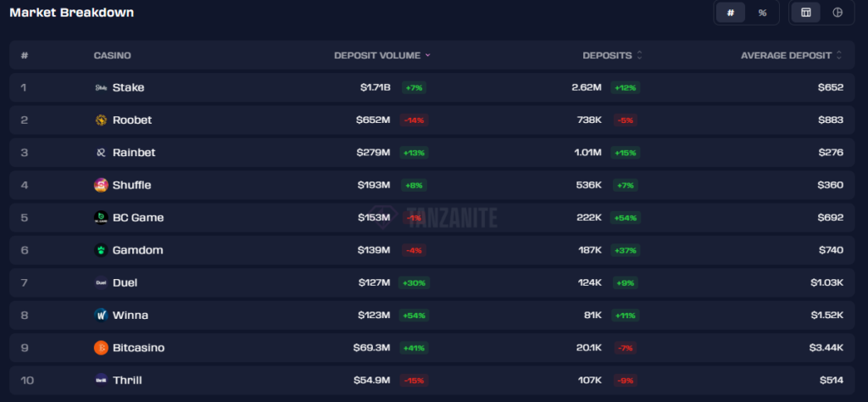Switch to pie chart view
The height and width of the screenshot is (402, 868).
pos(837,13)
